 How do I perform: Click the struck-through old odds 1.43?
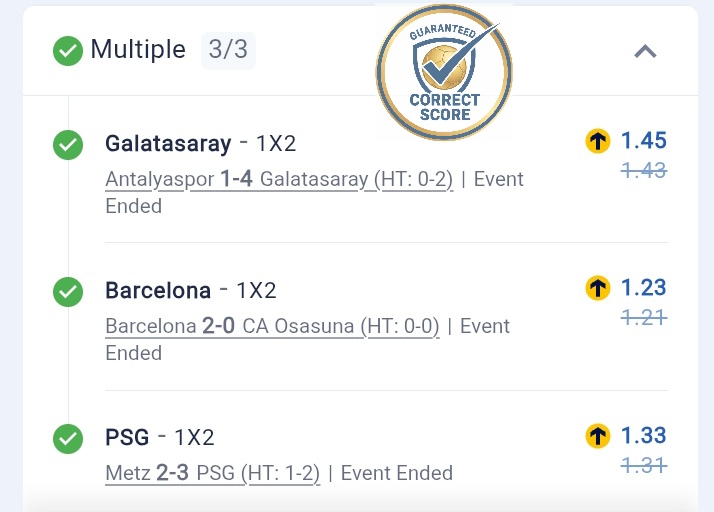[643, 171]
